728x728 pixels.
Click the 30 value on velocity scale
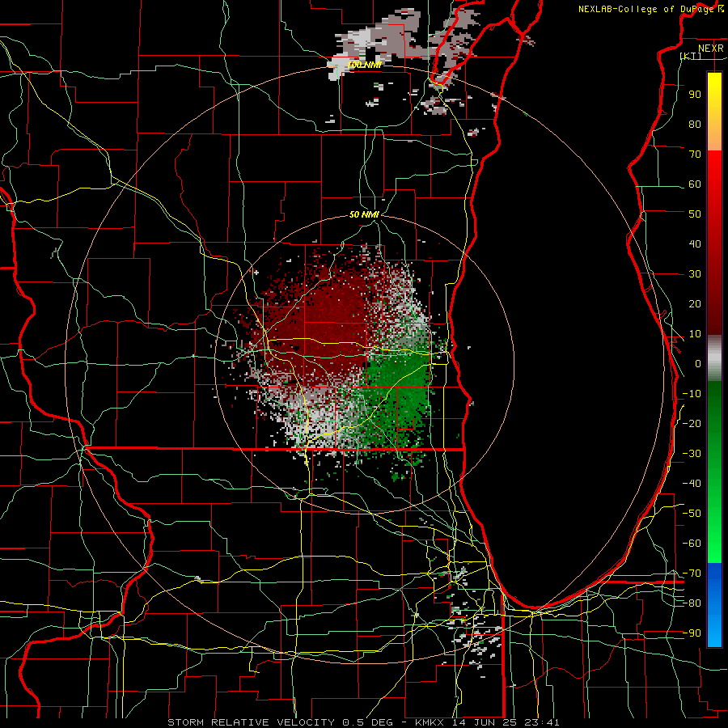click(x=695, y=274)
